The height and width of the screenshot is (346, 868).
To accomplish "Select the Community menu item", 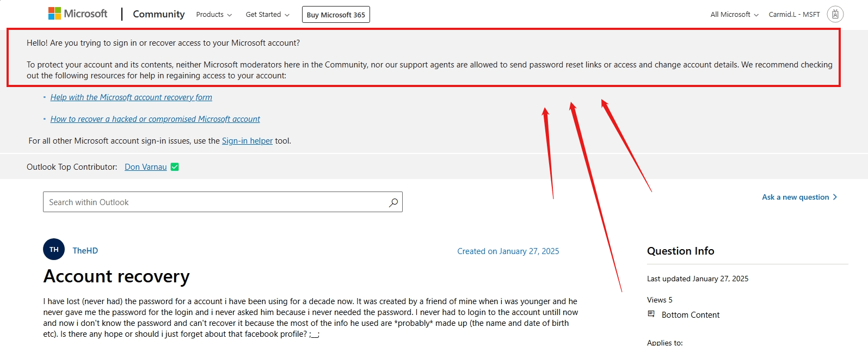I will pyautogui.click(x=158, y=14).
